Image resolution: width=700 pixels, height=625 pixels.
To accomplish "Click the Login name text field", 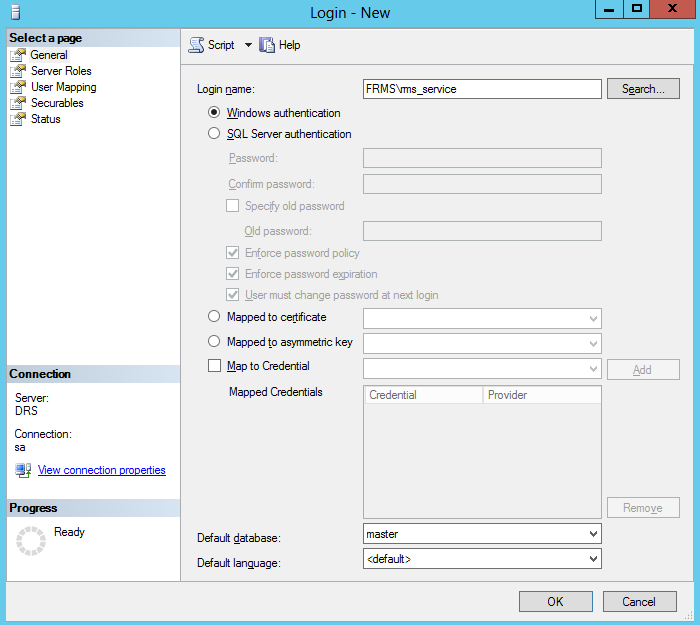I will [482, 89].
